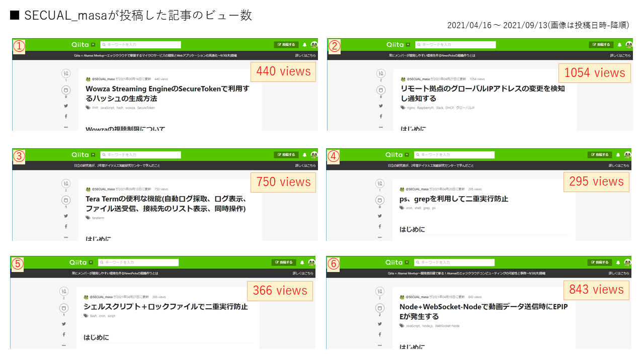Click the profile avatar in screenshot ④ header
The width and height of the screenshot is (644, 362).
(629, 154)
